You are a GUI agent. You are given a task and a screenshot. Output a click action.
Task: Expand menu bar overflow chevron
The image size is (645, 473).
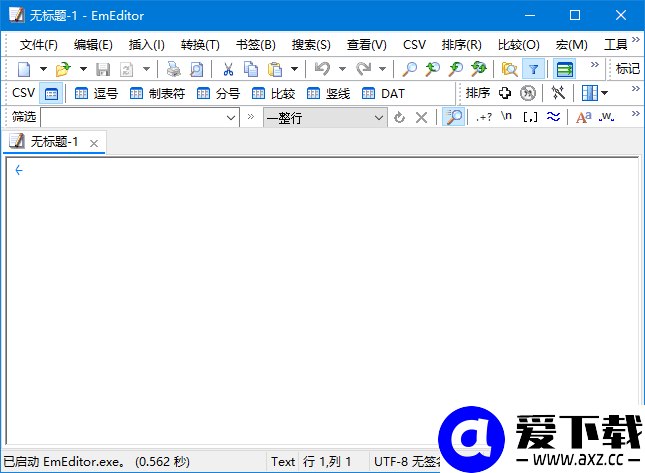pyautogui.click(x=636, y=39)
